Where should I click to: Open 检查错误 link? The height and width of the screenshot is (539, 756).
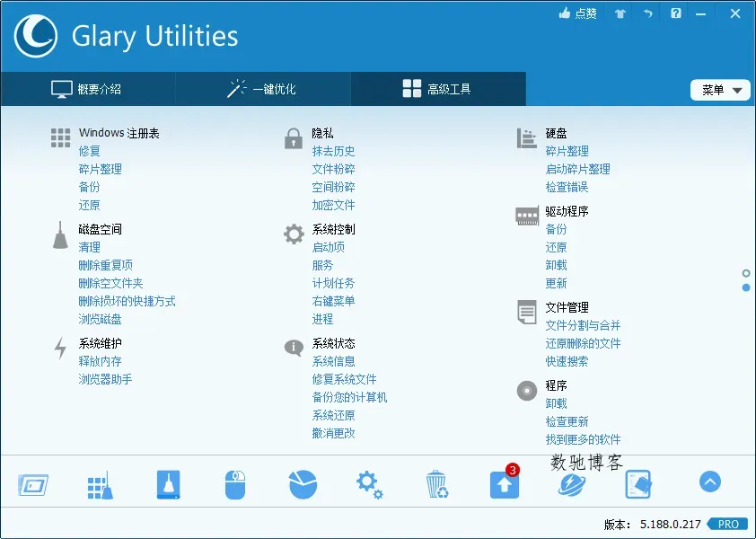(x=567, y=187)
